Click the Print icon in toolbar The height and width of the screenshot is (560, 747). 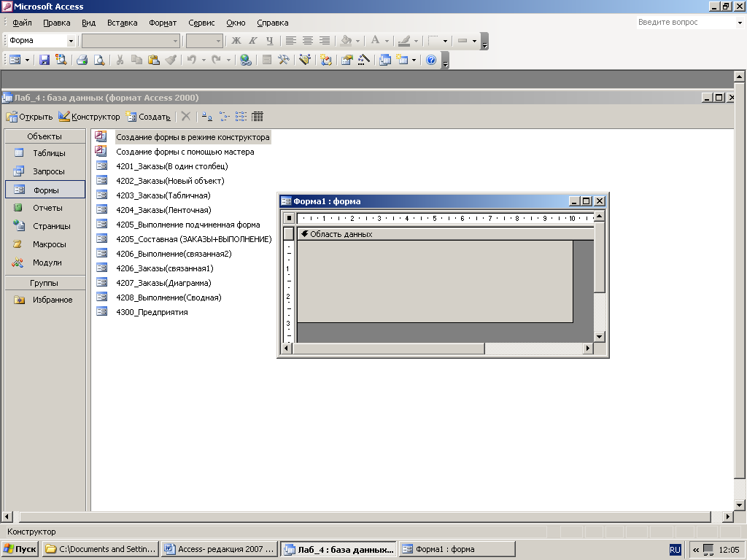point(82,60)
